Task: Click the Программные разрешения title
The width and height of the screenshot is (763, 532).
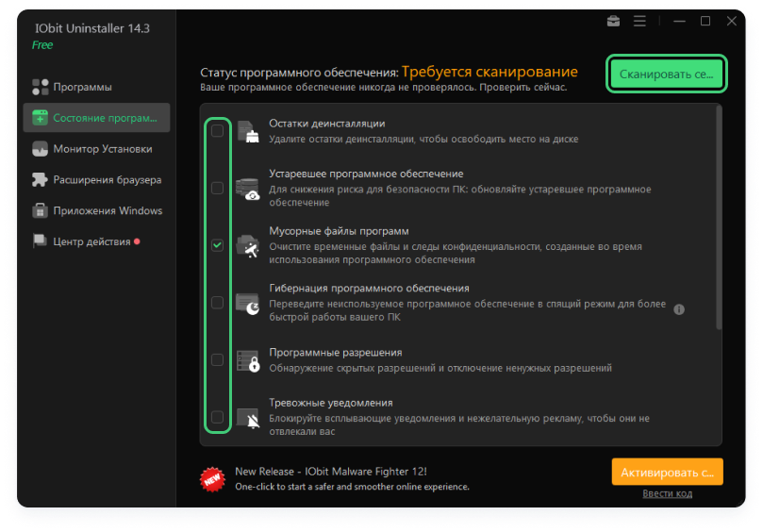Action: coord(336,353)
